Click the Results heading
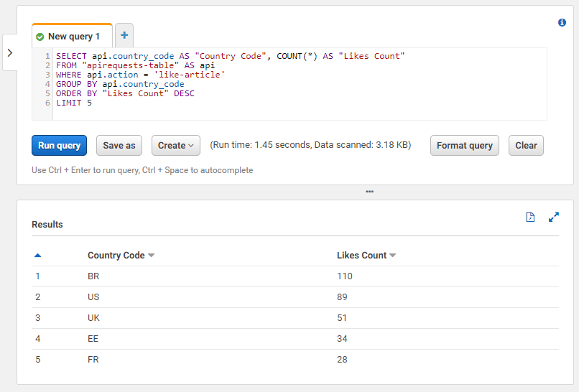The image size is (579, 392). coord(47,225)
